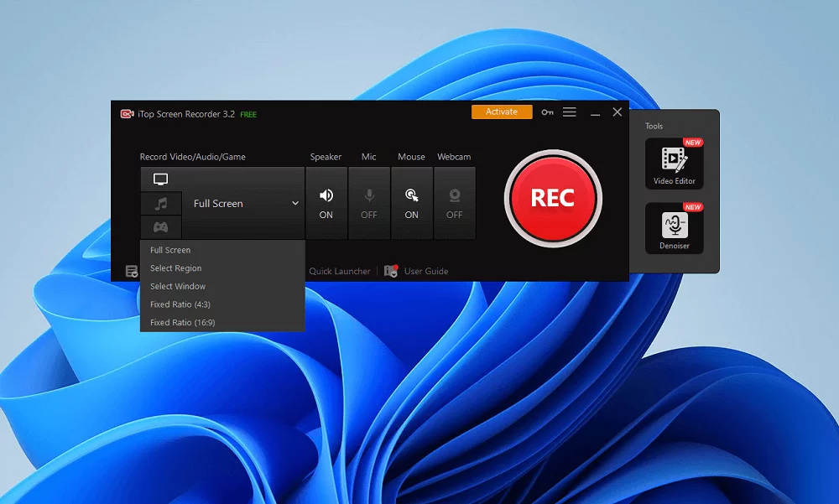Collapse the Full Screen dropdown arrow
Image resolution: width=839 pixels, height=504 pixels.
pos(294,204)
